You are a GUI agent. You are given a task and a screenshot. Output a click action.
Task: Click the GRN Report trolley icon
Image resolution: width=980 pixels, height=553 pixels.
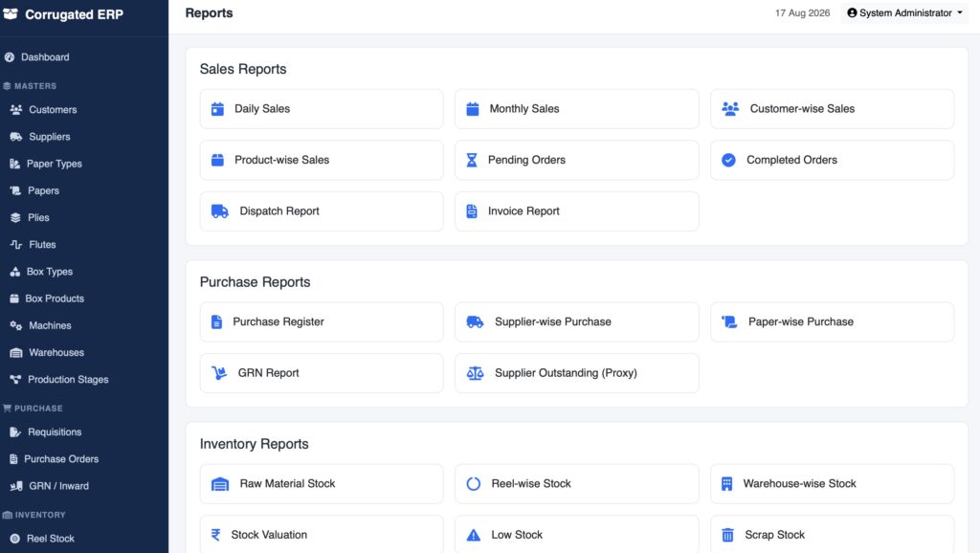pos(219,373)
